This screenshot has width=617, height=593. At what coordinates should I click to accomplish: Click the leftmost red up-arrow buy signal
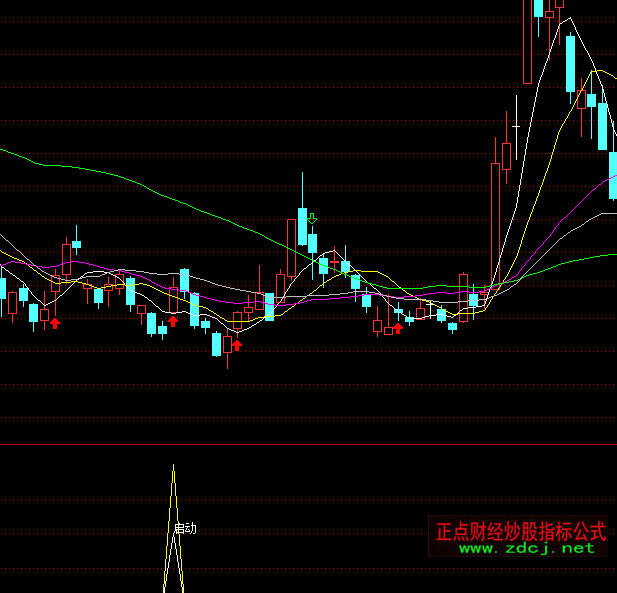pyautogui.click(x=55, y=322)
